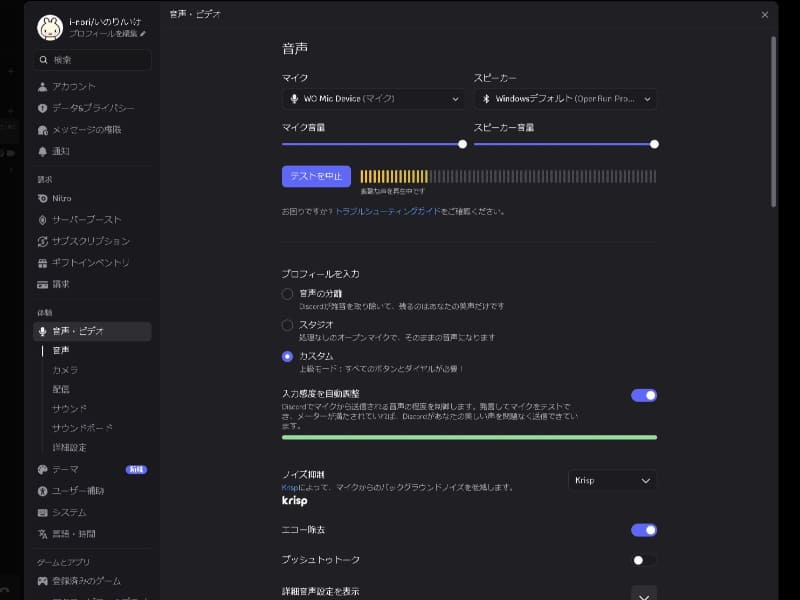Image resolution: width=800 pixels, height=600 pixels.
Task: Open 言語・時間 settings page
Action: pyautogui.click(x=92, y=534)
